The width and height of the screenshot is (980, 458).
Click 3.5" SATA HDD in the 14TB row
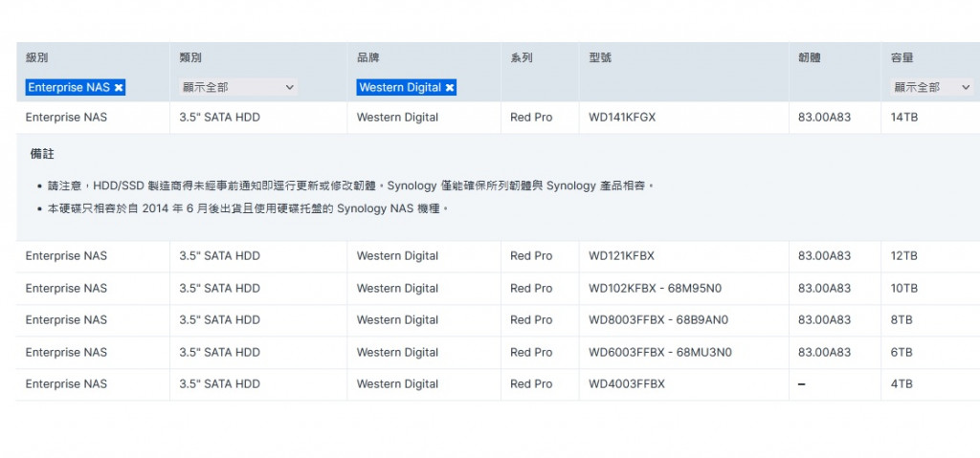point(219,117)
